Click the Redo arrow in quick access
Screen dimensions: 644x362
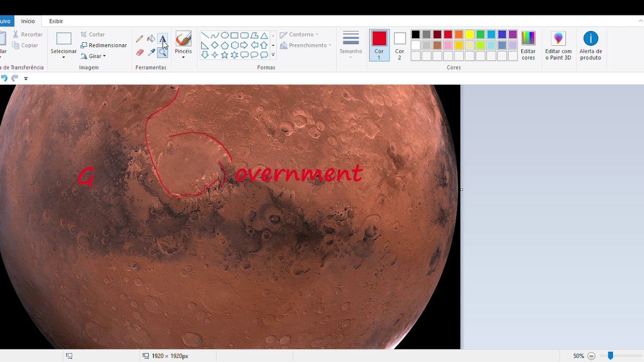(x=15, y=78)
